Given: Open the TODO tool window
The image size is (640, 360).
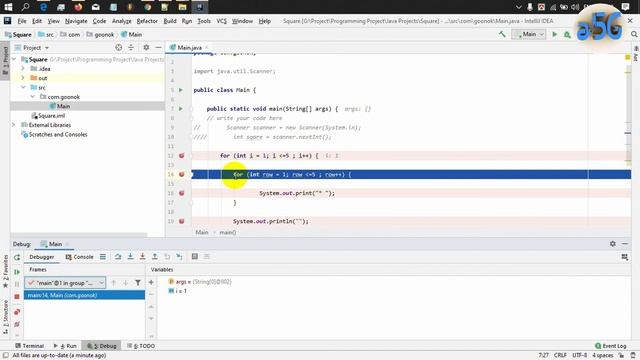Looking at the screenshot, I should coord(141,346).
